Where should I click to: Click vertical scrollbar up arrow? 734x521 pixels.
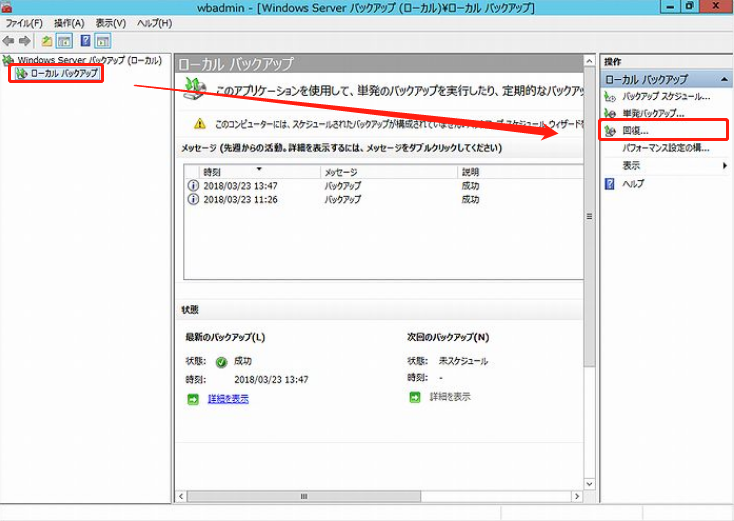coord(589,61)
